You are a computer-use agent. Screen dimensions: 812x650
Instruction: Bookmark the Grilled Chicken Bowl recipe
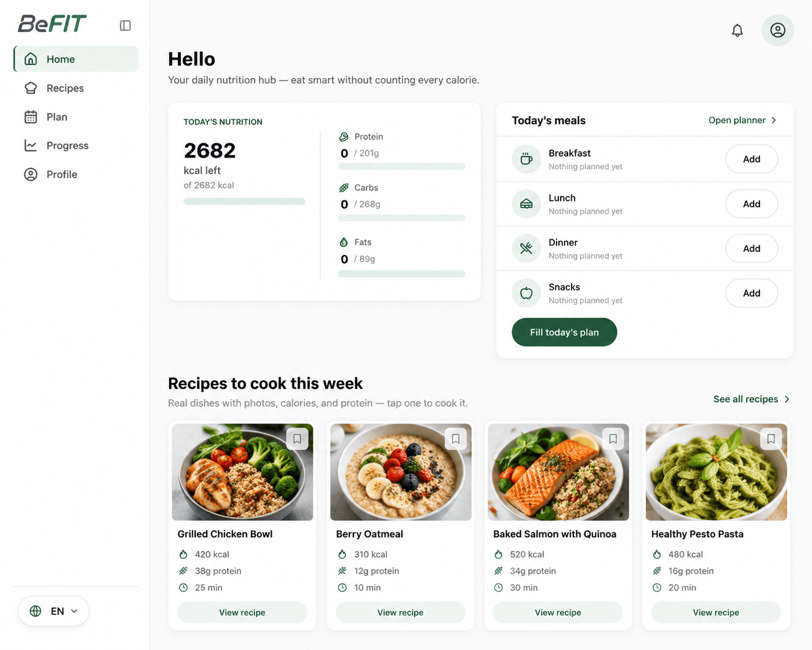[x=297, y=439]
